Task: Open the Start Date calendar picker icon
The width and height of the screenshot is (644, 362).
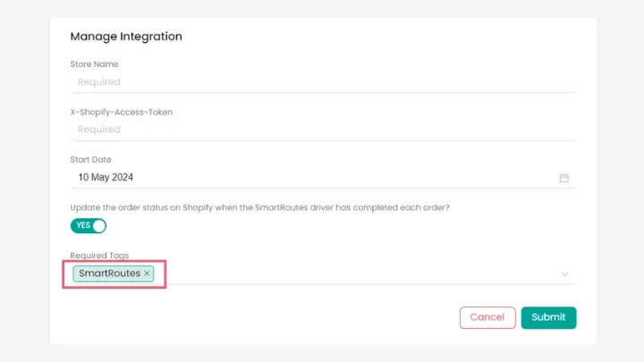Action: [x=564, y=178]
